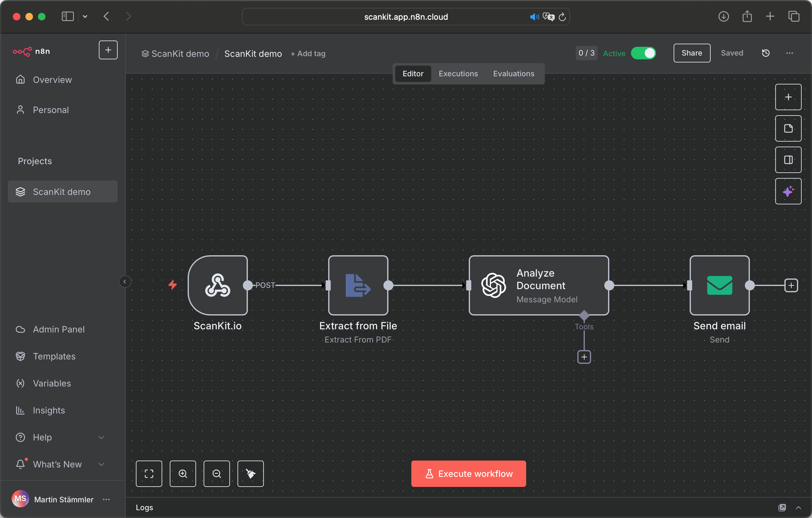This screenshot has width=812, height=518.
Task: Switch to the Editor tab
Action: point(413,73)
